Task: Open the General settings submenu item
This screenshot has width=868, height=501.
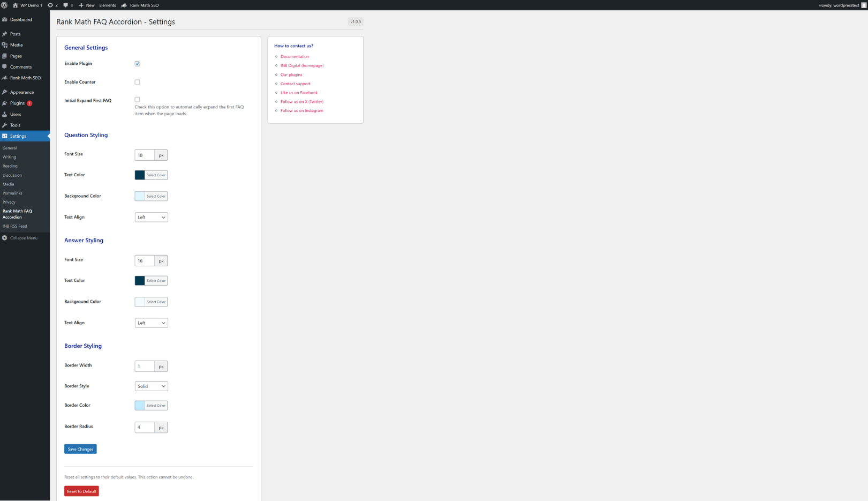Action: coord(10,148)
